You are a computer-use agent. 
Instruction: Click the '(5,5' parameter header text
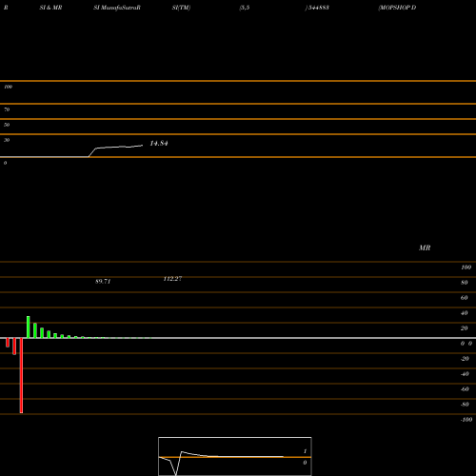pyautogui.click(x=245, y=8)
